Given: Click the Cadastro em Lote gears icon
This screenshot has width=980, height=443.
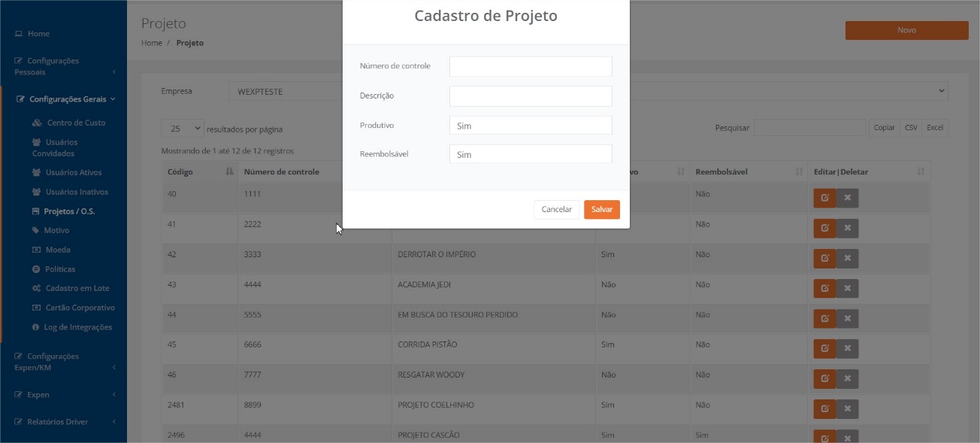Looking at the screenshot, I should pyautogui.click(x=37, y=289).
